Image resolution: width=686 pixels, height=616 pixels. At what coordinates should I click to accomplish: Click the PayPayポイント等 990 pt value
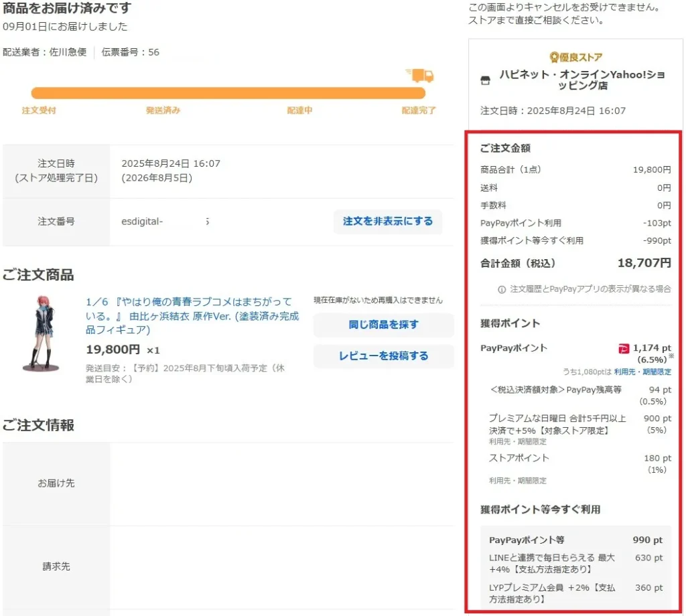point(648,540)
